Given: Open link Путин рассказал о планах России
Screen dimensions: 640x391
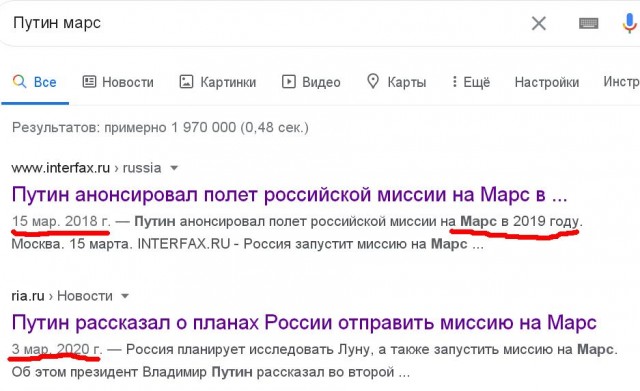Looking at the screenshot, I should tap(304, 322).
